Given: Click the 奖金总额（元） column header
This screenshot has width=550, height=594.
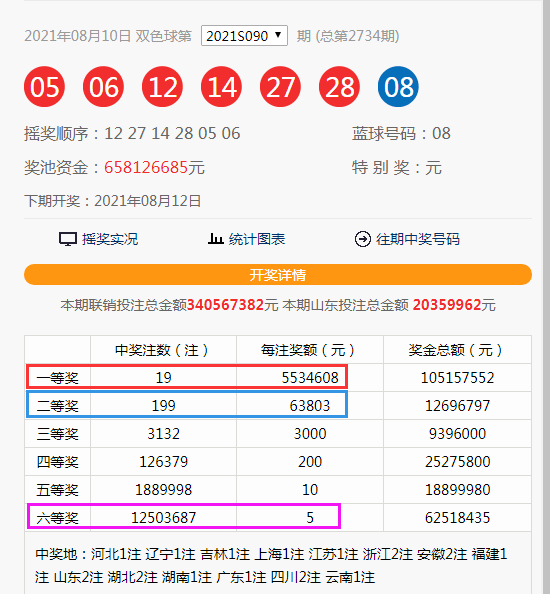Looking at the screenshot, I should 457,350.
